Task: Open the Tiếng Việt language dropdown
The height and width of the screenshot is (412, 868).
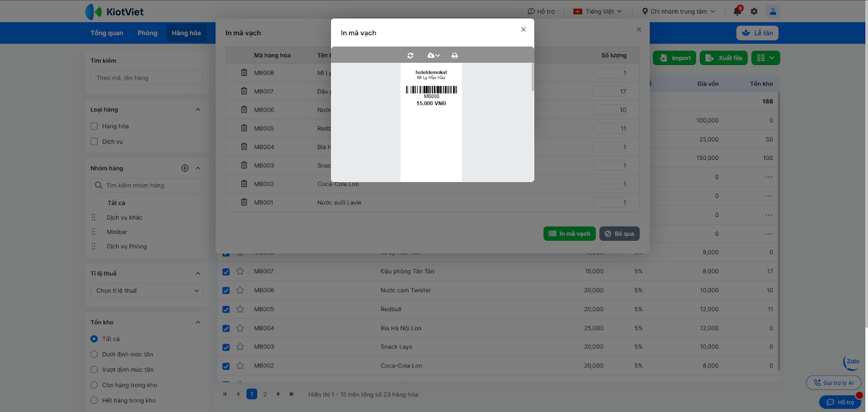Action: [598, 11]
